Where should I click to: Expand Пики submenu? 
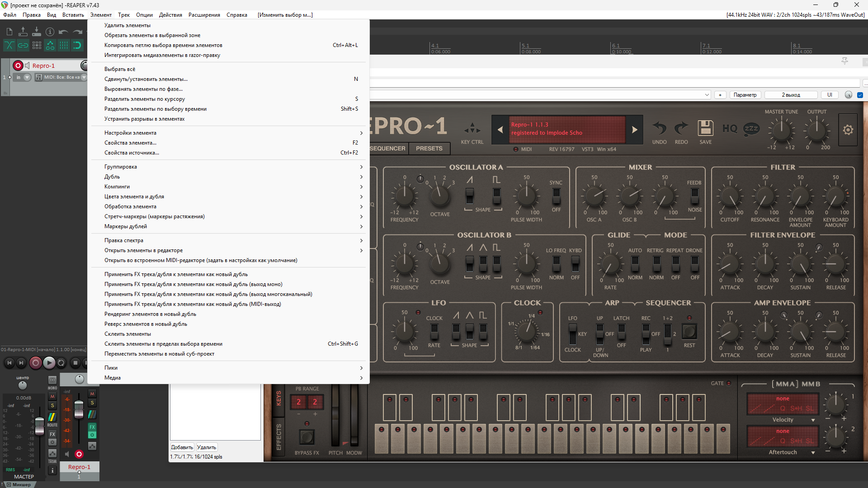[228, 368]
